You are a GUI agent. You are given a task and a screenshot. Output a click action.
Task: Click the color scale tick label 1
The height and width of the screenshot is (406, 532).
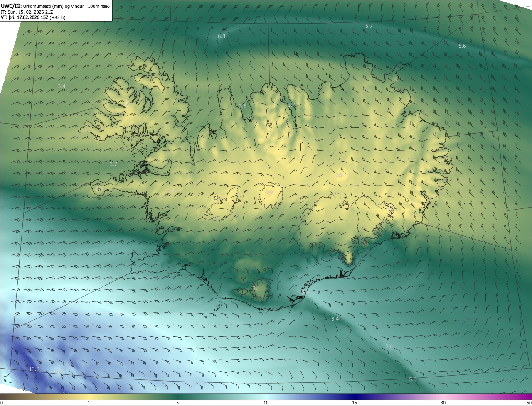[89, 403]
